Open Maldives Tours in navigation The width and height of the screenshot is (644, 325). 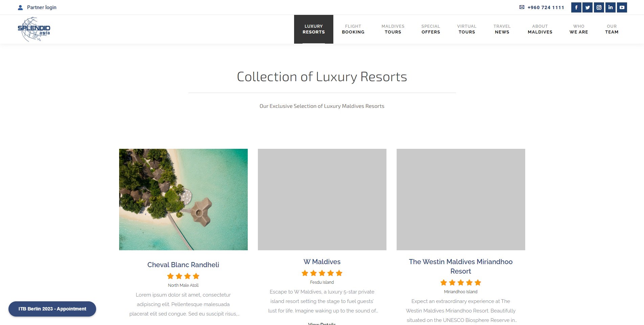tap(393, 29)
